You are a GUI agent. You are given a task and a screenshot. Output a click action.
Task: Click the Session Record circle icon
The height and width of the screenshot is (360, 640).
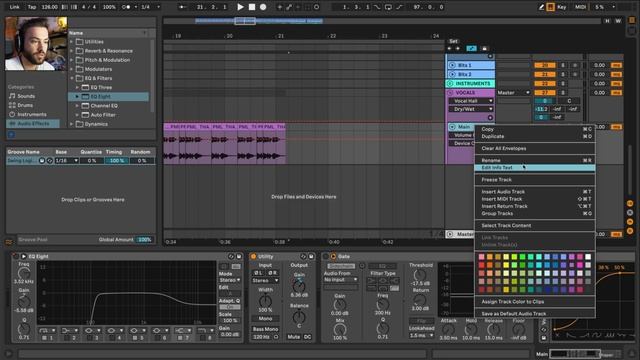coord(316,7)
